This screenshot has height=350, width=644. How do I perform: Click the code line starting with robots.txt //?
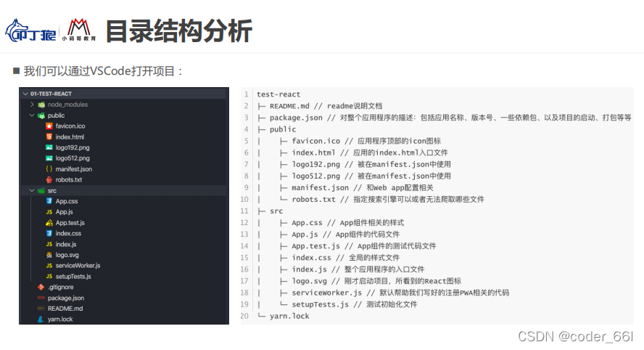[x=388, y=200]
